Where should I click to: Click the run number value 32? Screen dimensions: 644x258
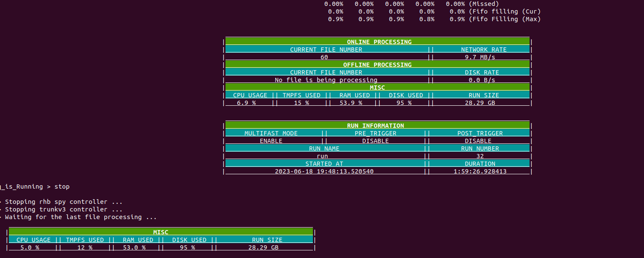tap(480, 156)
